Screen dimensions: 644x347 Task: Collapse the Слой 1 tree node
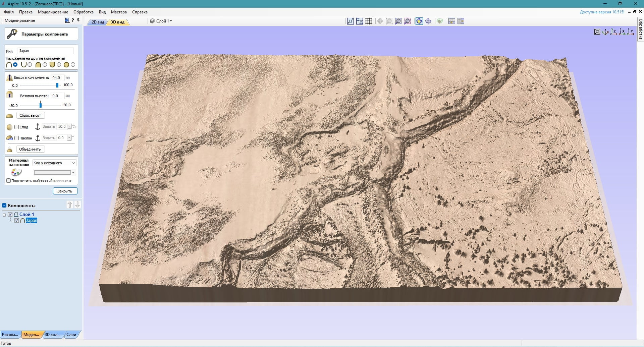(x=4, y=215)
